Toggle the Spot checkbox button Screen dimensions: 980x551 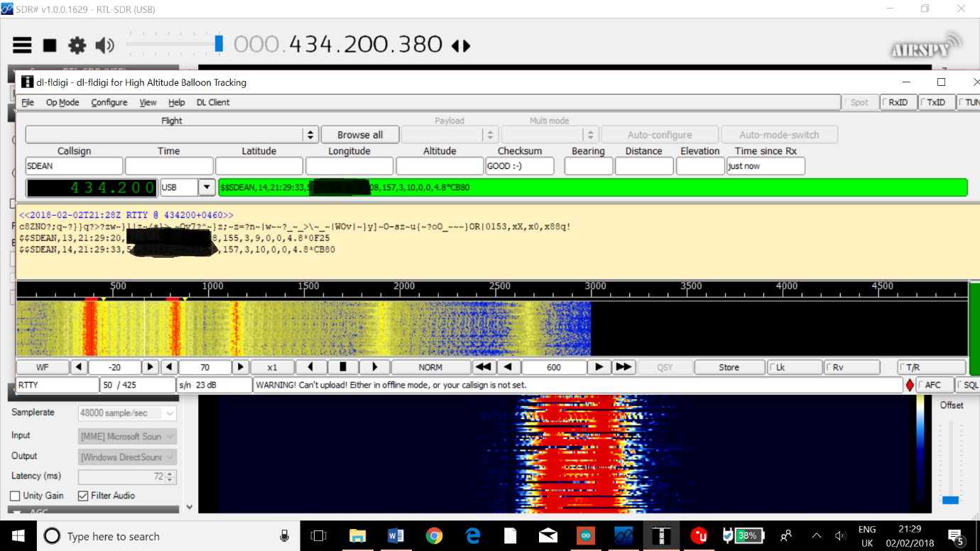859,102
